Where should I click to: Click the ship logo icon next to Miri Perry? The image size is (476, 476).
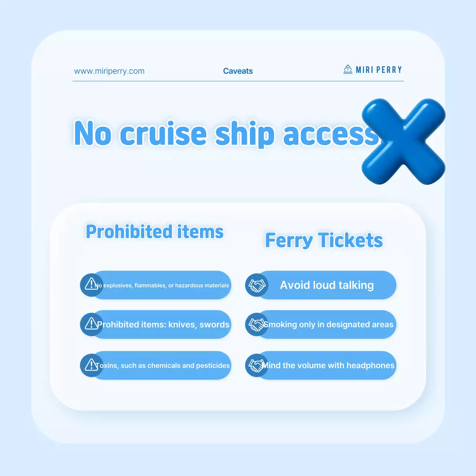[x=348, y=70]
